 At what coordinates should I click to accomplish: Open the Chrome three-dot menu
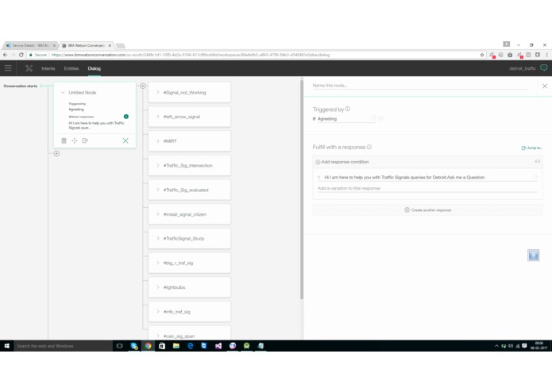546,55
